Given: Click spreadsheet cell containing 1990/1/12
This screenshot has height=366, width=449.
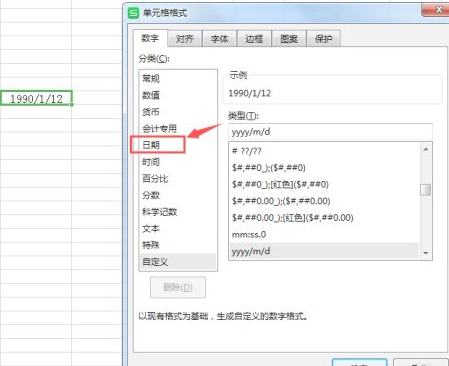Looking at the screenshot, I should click(x=36, y=98).
